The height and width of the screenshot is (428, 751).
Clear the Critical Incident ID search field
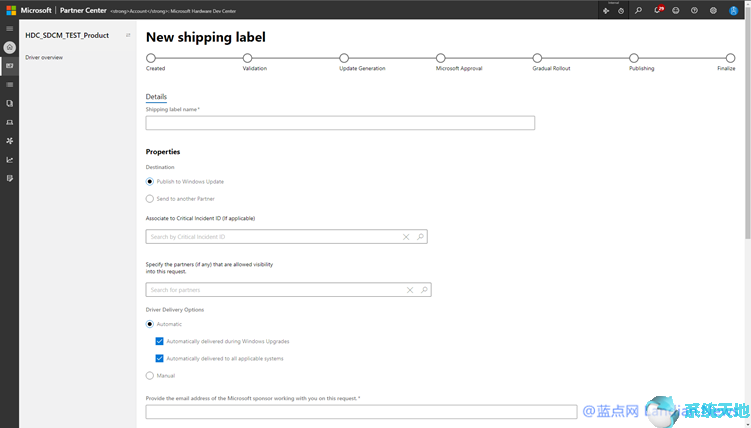[x=406, y=237]
